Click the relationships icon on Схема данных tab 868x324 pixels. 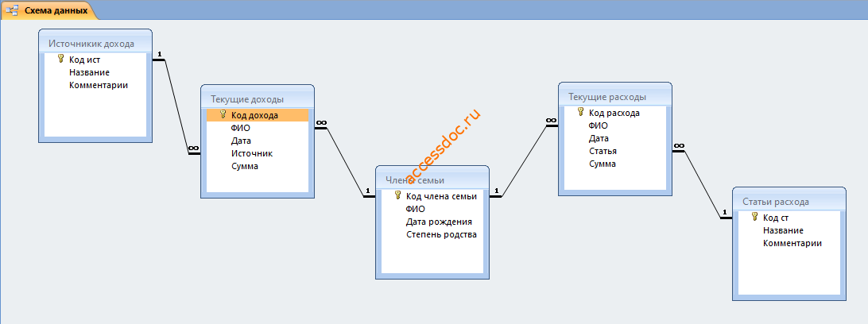tap(11, 10)
